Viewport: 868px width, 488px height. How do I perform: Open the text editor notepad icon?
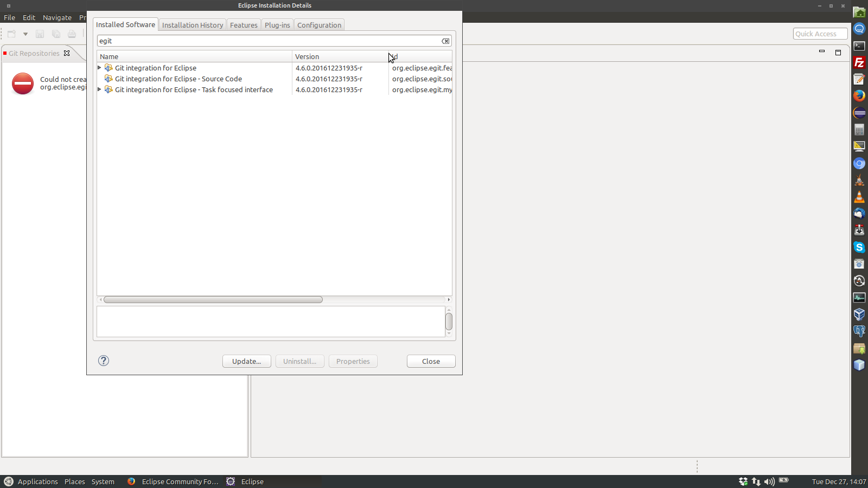pyautogui.click(x=859, y=79)
